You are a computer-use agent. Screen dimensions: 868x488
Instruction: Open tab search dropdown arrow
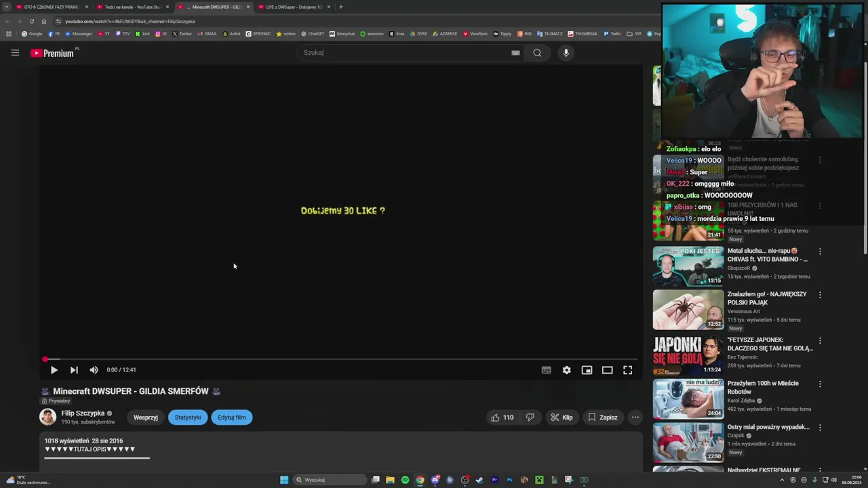[6, 7]
